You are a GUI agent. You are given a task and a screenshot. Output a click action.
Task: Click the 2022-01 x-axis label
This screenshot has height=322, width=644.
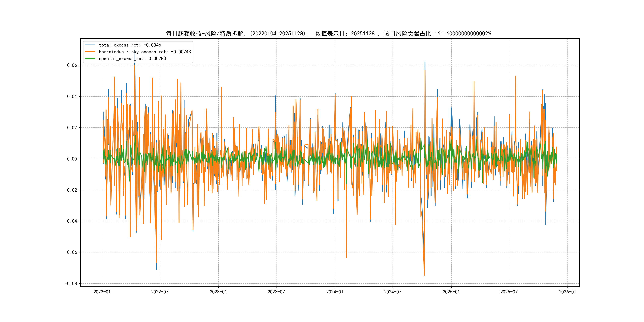102,292
